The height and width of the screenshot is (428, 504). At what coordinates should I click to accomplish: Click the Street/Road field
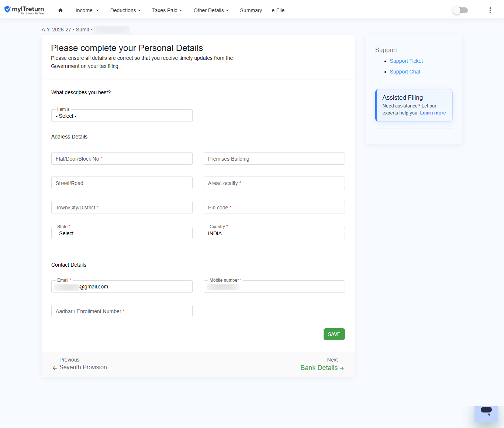(122, 183)
